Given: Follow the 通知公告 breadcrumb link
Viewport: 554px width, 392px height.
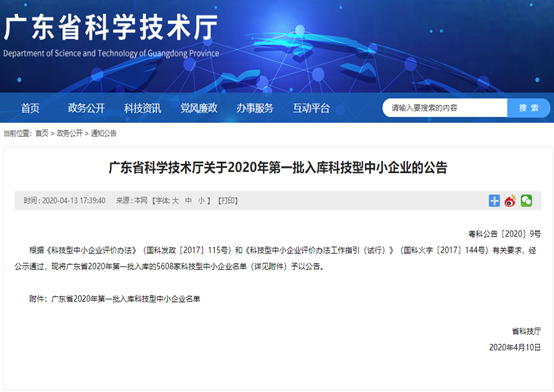Looking at the screenshot, I should (104, 133).
